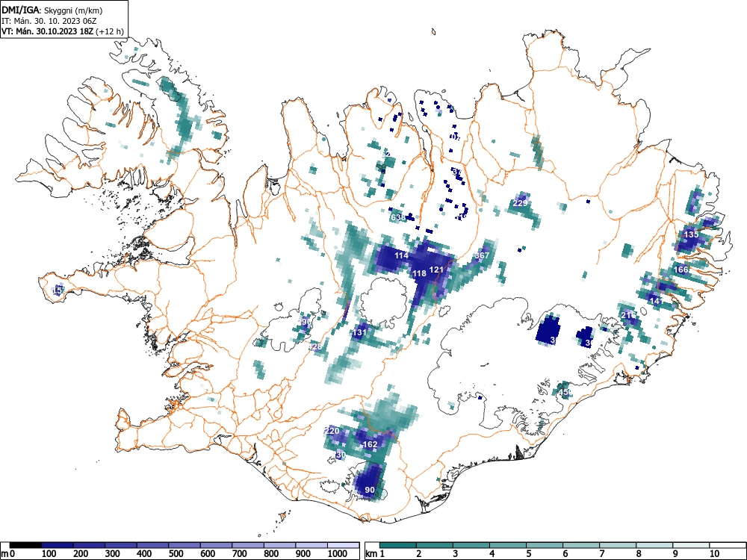Click the black 0–100 m legend swatch
This screenshot has width=747, height=560.
[x=25, y=545]
